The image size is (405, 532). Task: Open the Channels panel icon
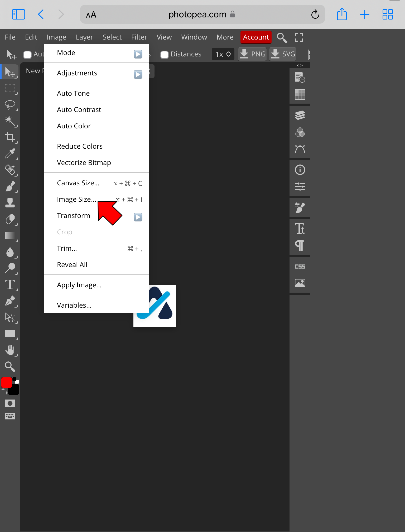click(300, 132)
